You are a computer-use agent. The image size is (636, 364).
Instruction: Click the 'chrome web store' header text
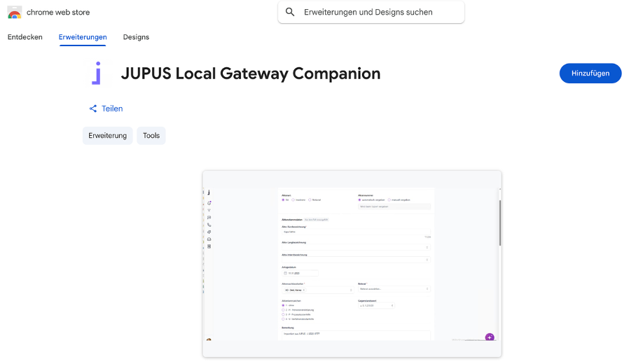pos(58,13)
